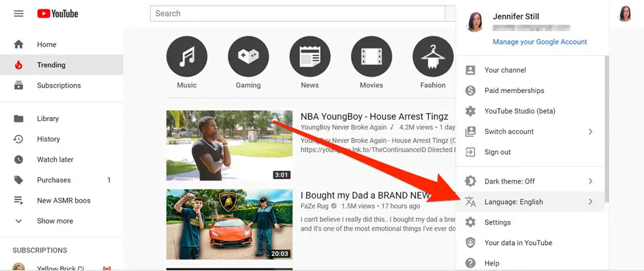Open the Music category circle icon
Screen dimensions: 644x271
click(187, 56)
